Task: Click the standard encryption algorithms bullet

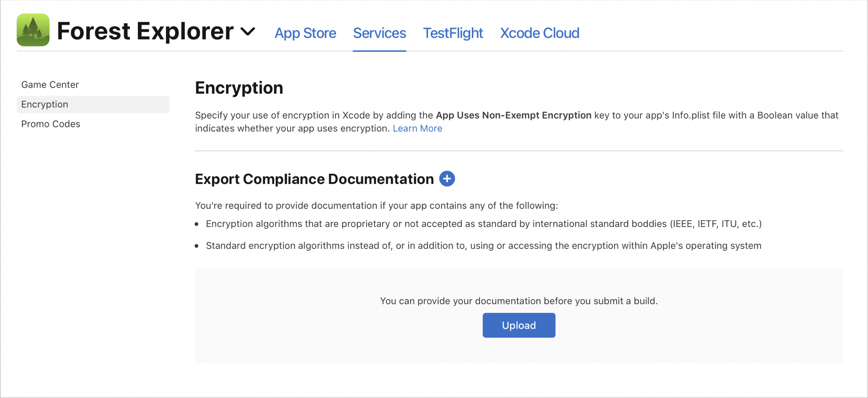Action: tap(483, 246)
